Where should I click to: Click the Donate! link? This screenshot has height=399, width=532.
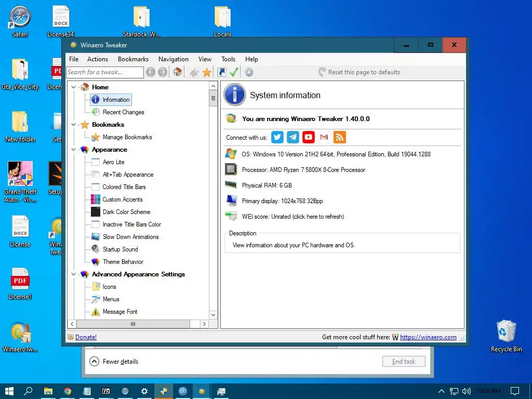pyautogui.click(x=86, y=337)
